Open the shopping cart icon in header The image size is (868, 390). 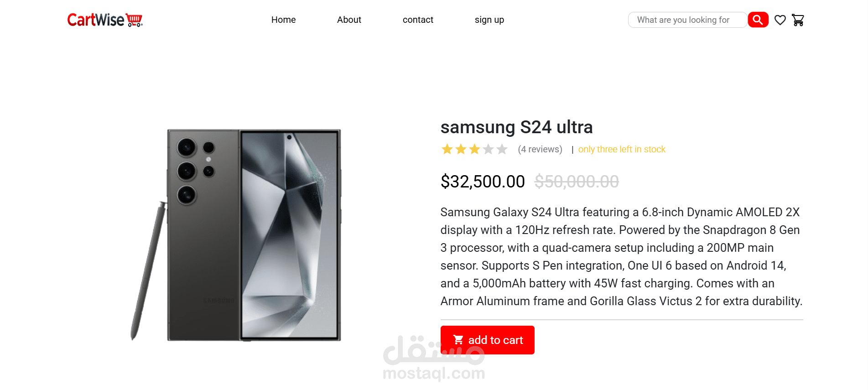798,20
